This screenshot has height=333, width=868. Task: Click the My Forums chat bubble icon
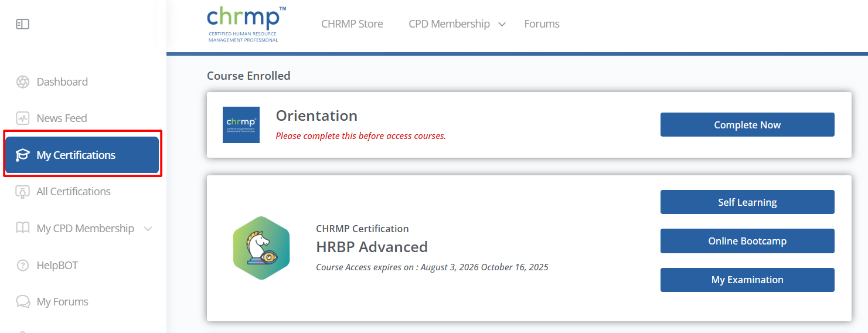(x=23, y=302)
